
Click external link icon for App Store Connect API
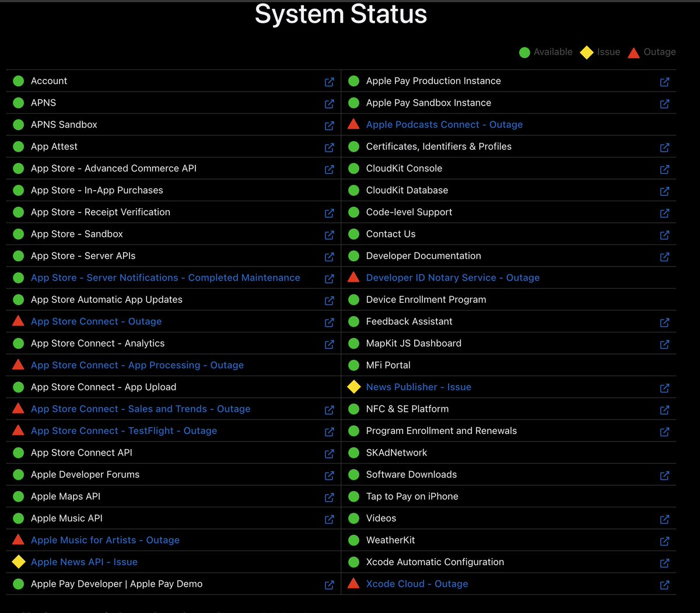[329, 453]
